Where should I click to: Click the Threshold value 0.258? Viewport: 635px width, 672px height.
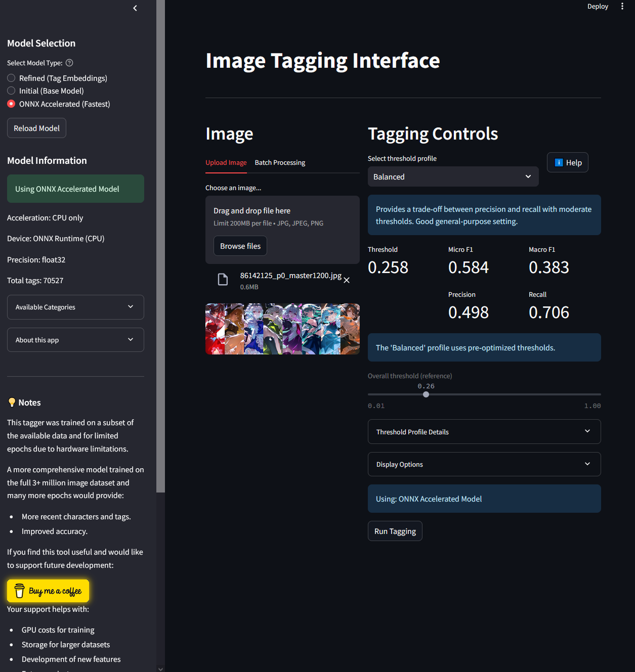click(388, 267)
